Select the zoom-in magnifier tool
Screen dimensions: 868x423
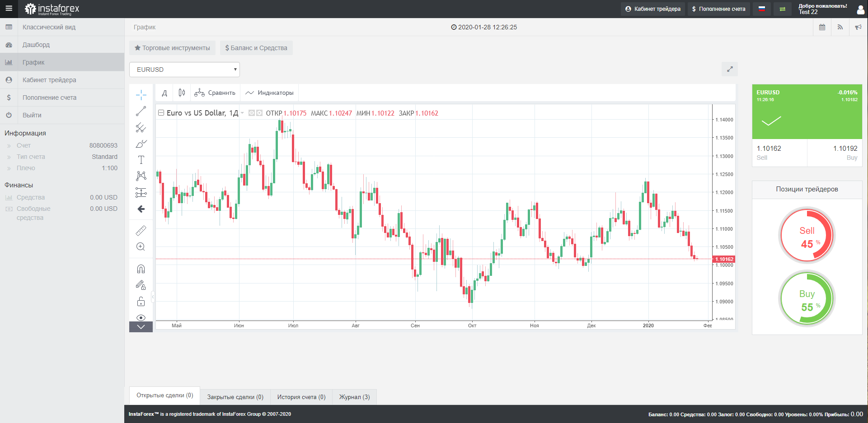point(141,246)
